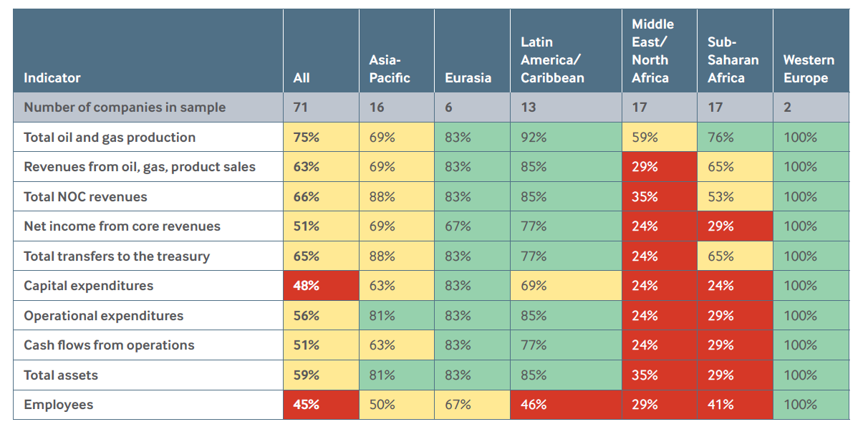868x437 pixels.
Task: Click the yellow 59% Middle East production cell
Action: tap(660, 138)
